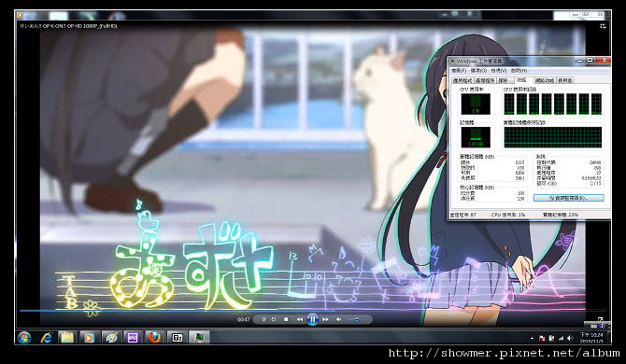Click the media player title bar icon
Viewport: 626px width, 364px height.
click(20, 15)
